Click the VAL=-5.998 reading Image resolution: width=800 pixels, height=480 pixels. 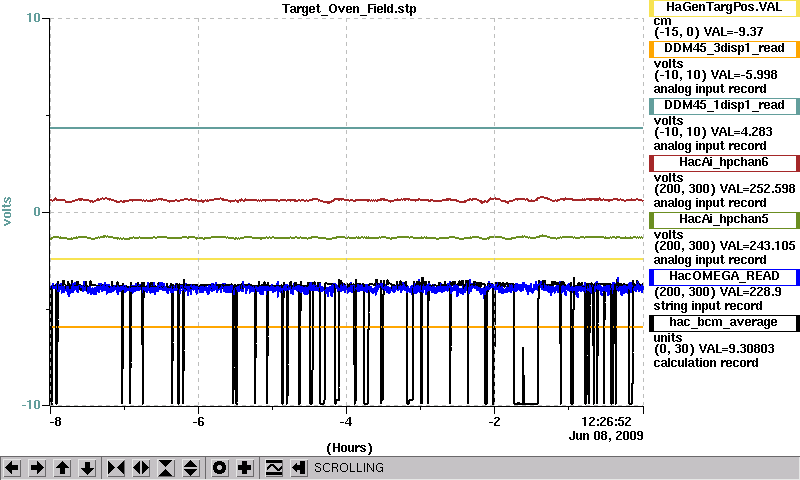(744, 75)
